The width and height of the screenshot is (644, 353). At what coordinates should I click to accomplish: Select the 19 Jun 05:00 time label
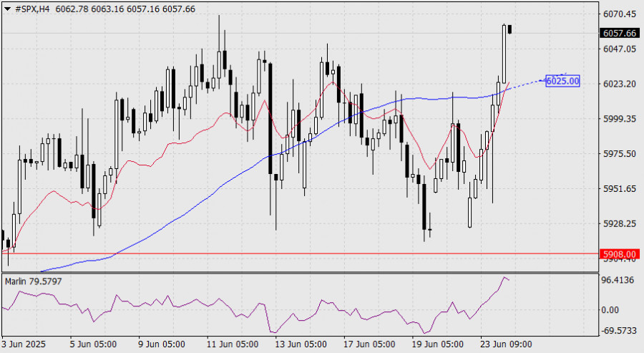tap(437, 344)
